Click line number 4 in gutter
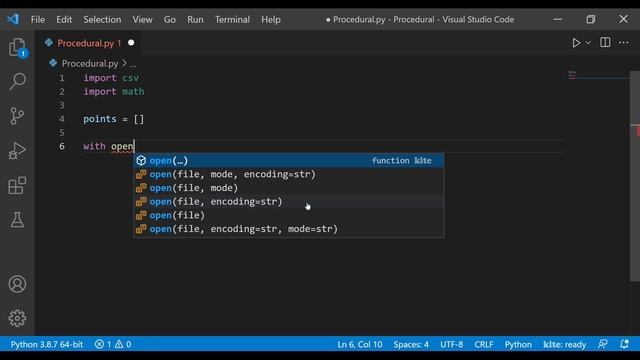The height and width of the screenshot is (360, 640). click(x=62, y=119)
